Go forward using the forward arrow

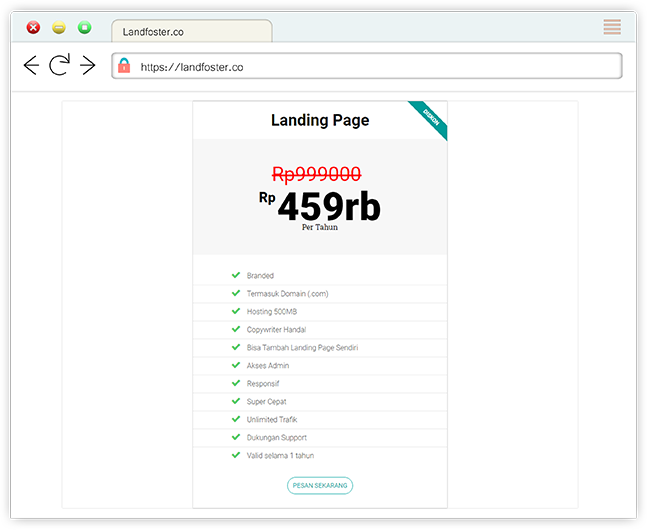click(88, 66)
